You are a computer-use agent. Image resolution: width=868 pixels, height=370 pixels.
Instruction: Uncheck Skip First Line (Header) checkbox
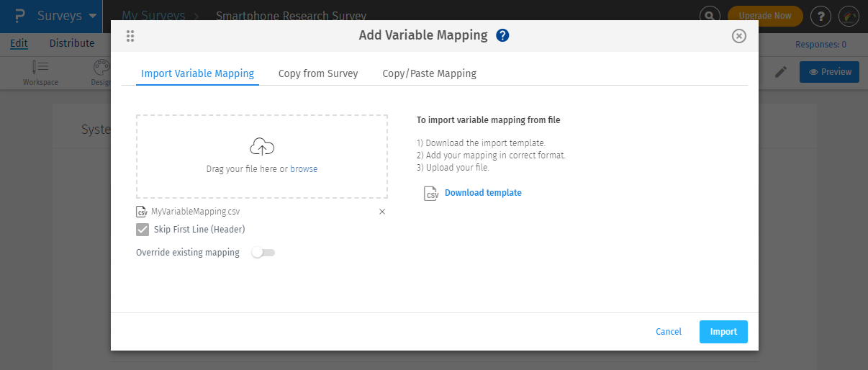pos(143,230)
